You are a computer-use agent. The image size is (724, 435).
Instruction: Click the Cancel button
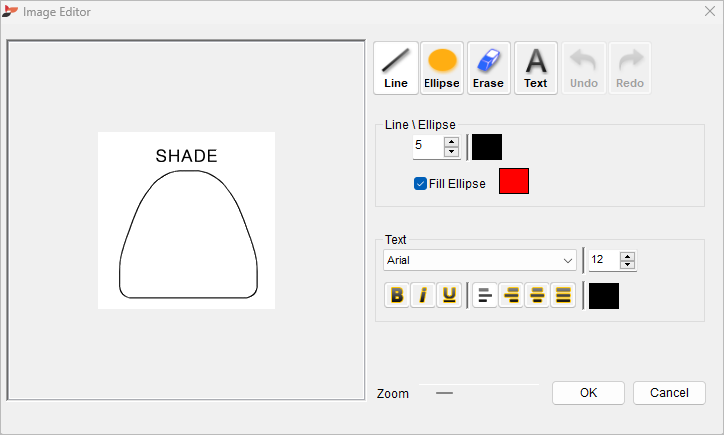pos(669,393)
